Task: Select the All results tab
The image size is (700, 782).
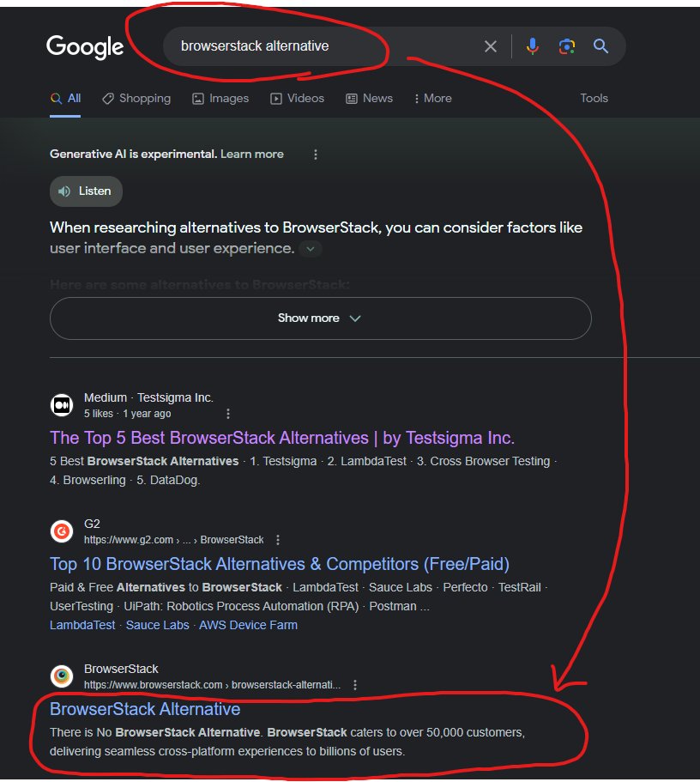Action: pos(65,98)
